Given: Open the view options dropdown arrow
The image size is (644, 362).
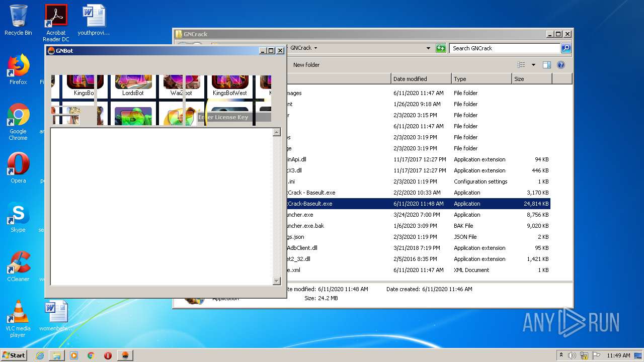Looking at the screenshot, I should (533, 65).
